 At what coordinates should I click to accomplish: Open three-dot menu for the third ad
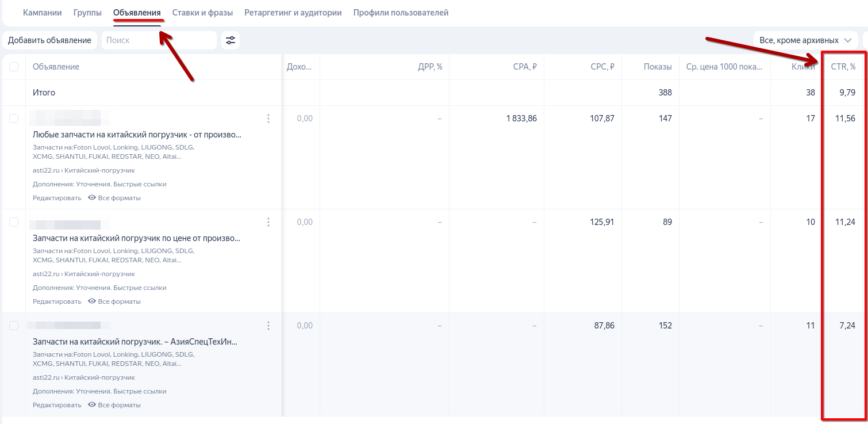pos(268,326)
